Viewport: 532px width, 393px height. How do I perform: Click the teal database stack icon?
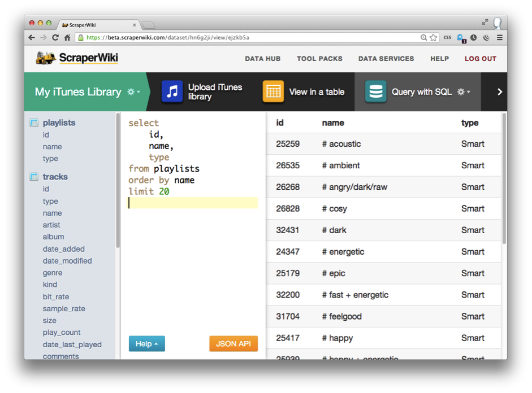375,91
